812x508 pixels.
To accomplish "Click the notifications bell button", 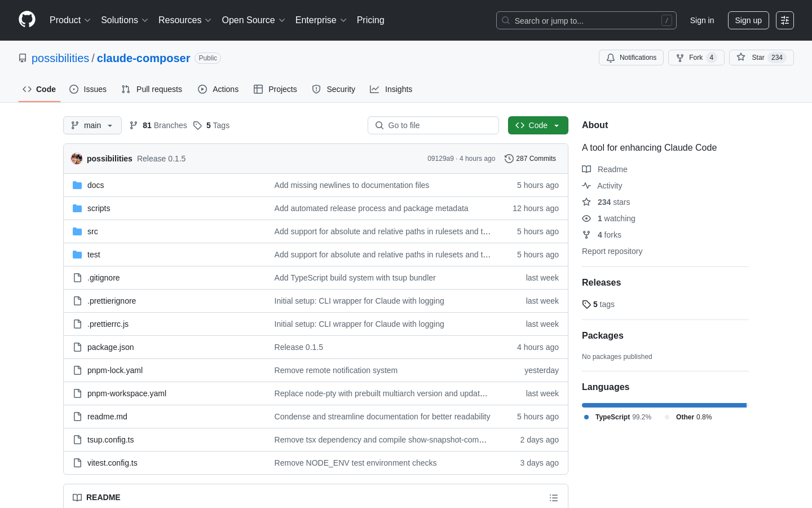I will (x=631, y=58).
